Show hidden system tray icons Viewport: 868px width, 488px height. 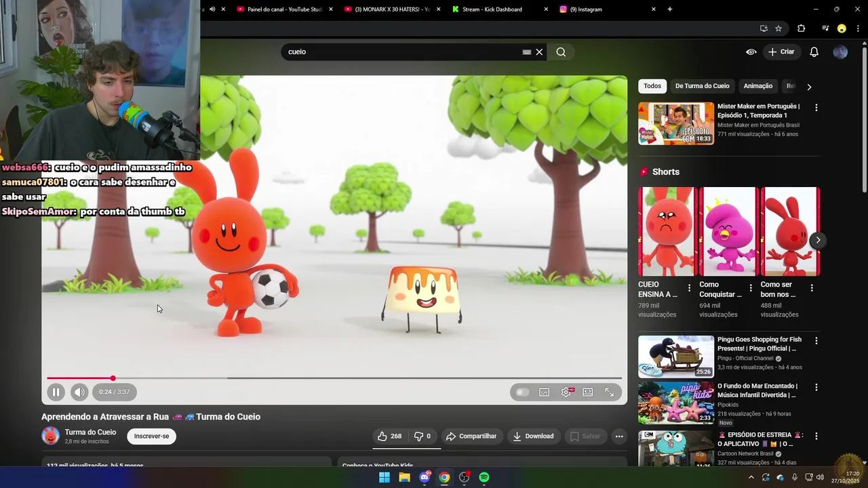point(751,477)
